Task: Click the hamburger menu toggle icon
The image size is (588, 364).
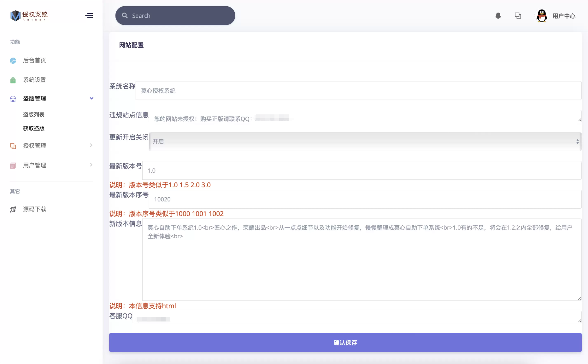Action: pos(89,16)
